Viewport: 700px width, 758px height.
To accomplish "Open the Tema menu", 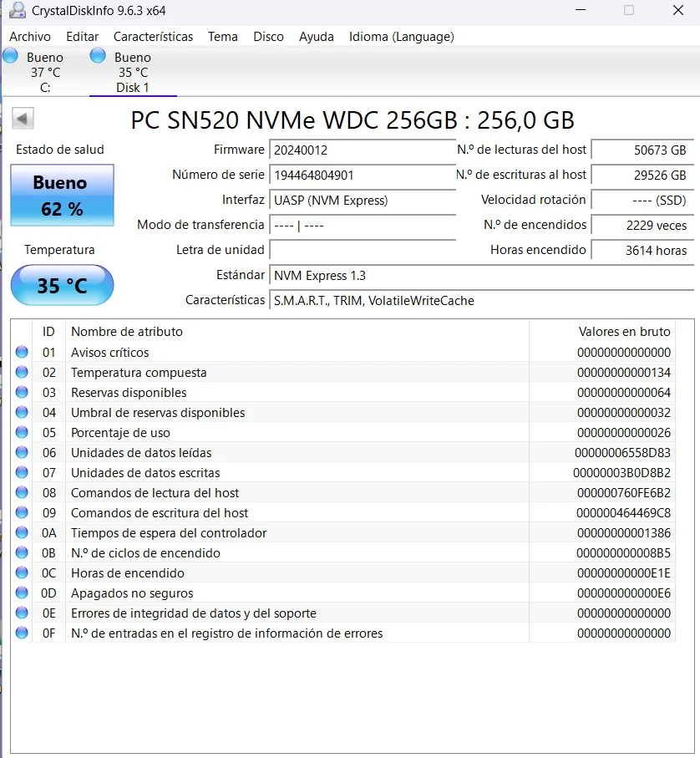I will [223, 37].
